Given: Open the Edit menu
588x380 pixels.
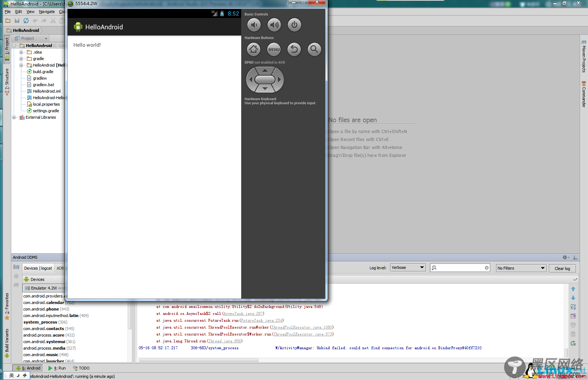Looking at the screenshot, I should [x=18, y=12].
